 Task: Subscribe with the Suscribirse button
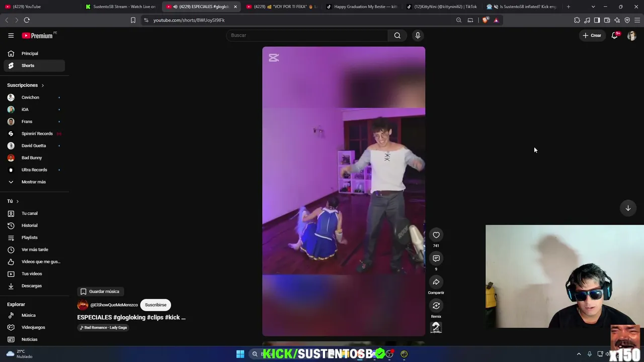click(x=155, y=305)
